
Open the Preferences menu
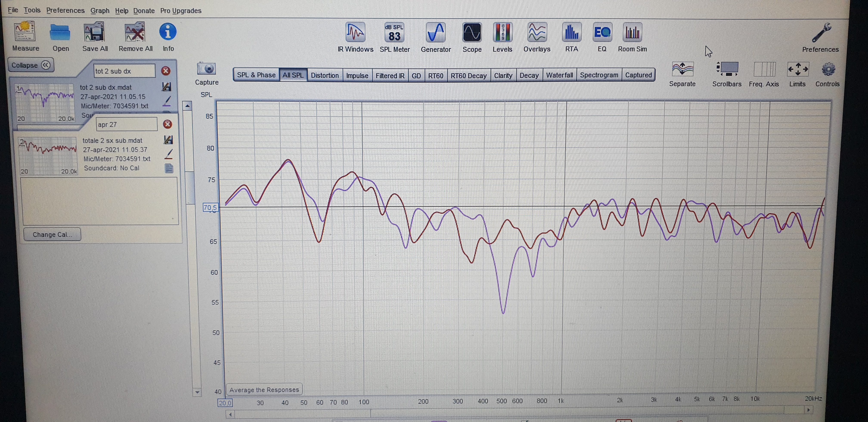(65, 11)
